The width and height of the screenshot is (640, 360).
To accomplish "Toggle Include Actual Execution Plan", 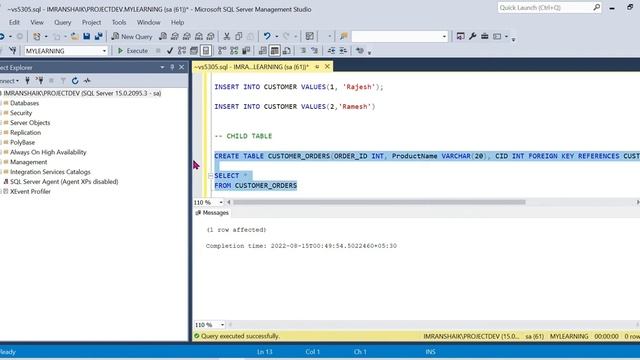I will pos(222,51).
